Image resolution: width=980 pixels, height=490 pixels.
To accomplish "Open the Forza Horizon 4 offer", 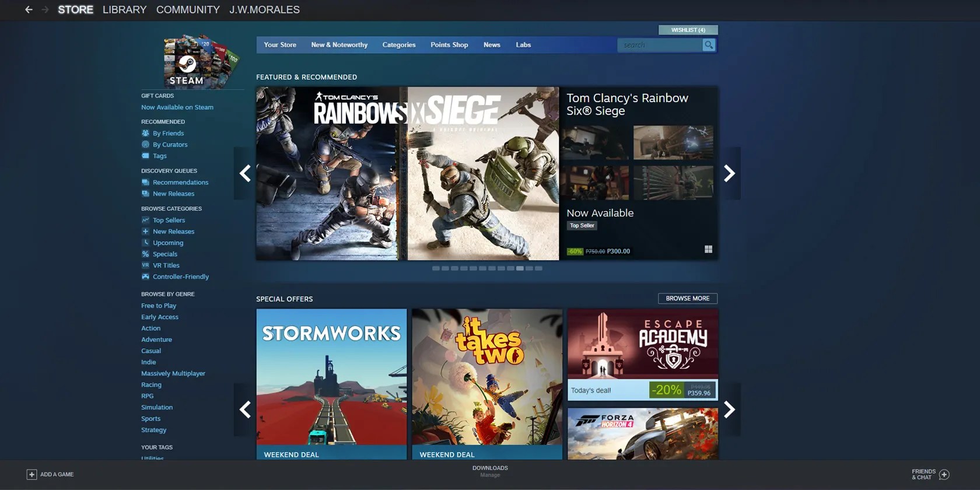I will coord(643,433).
